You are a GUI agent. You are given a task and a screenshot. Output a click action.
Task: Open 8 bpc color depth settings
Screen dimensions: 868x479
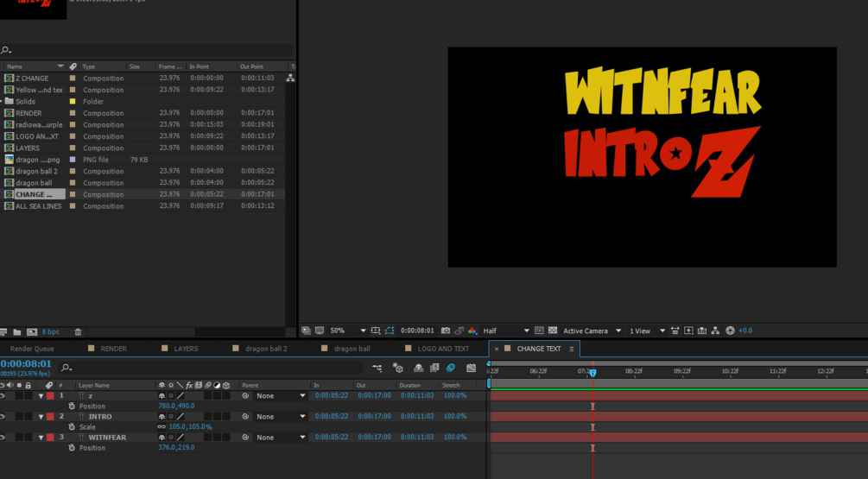pos(50,332)
